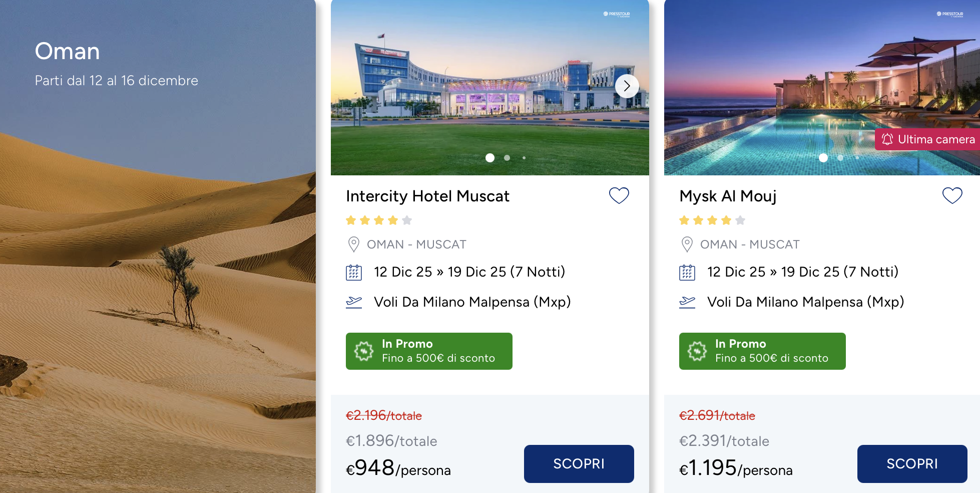Open SCOPRI for Mysk Al Mouj
Image resolution: width=980 pixels, height=493 pixels.
(912, 463)
